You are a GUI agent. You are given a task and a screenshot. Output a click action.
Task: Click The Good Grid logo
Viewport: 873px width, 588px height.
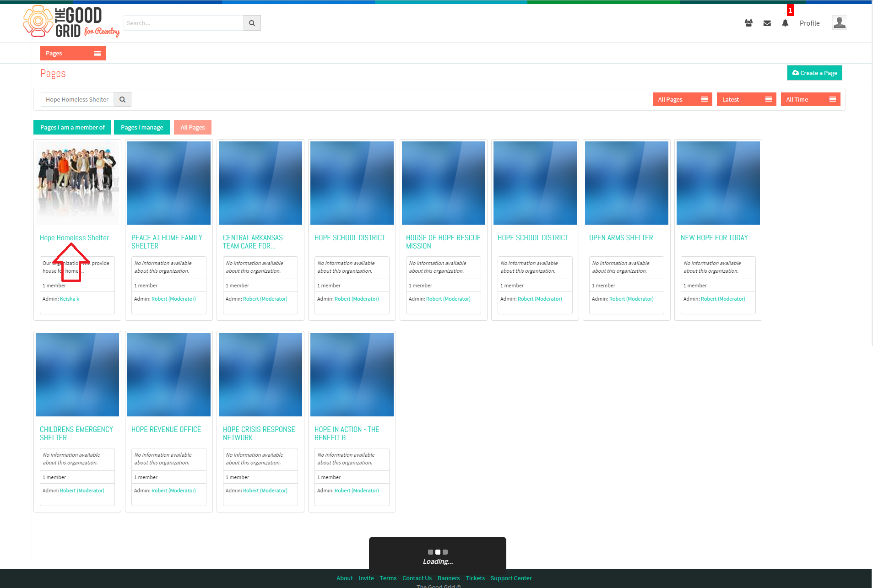71,22
